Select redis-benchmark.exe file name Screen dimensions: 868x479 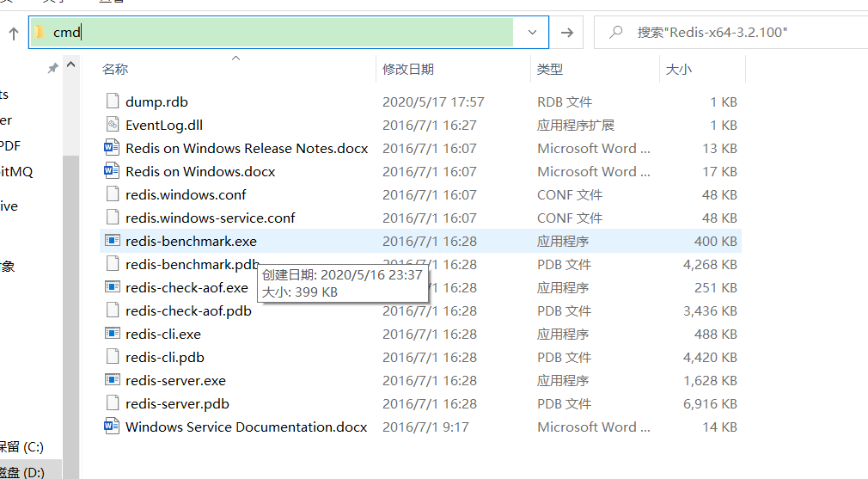191,242
